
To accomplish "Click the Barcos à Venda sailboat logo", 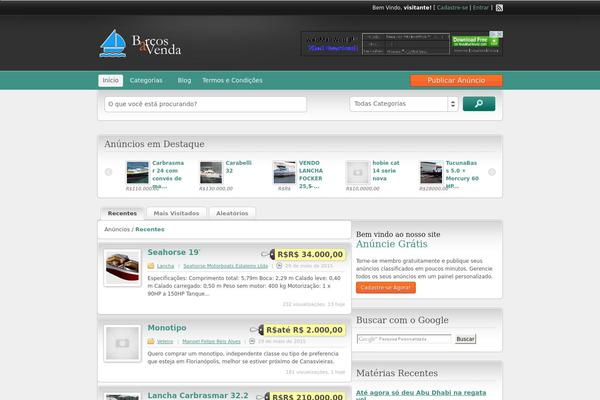I will (140, 44).
